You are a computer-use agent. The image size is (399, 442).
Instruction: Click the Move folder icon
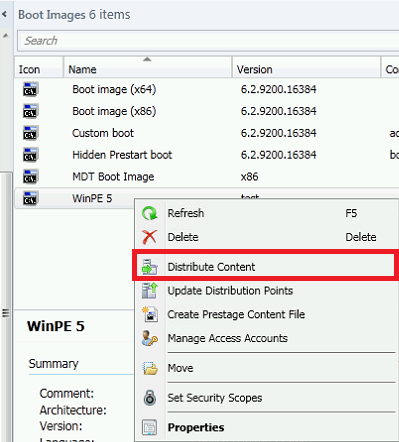tap(150, 368)
